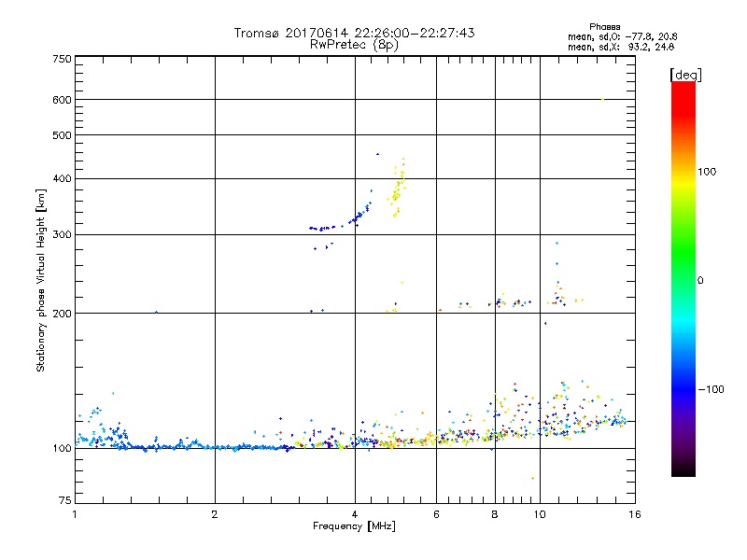Image resolution: width=747 pixels, height=560 pixels.
Task: Pick the green colorbar region beside the 0 label
Action: tap(683, 280)
